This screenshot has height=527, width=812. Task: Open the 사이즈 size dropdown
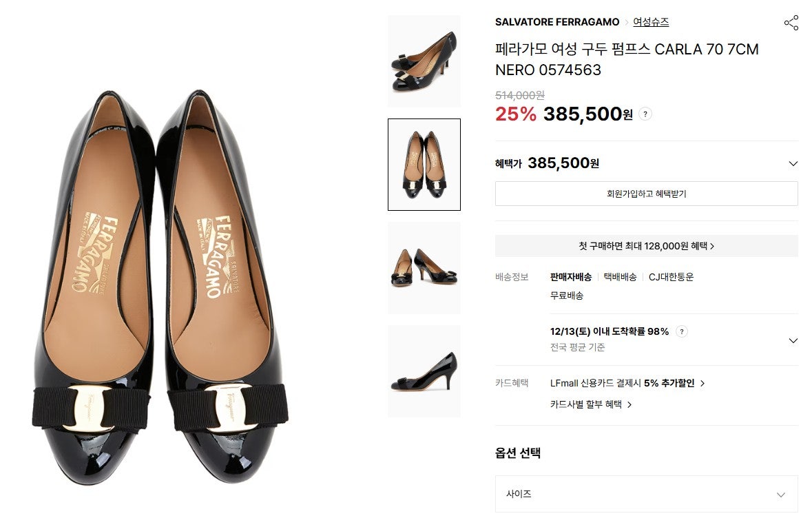(x=646, y=494)
